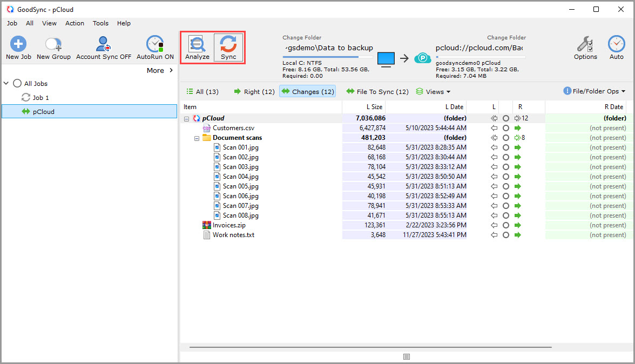Image resolution: width=635 pixels, height=364 pixels.
Task: Click the left folder path field
Action: click(x=328, y=48)
